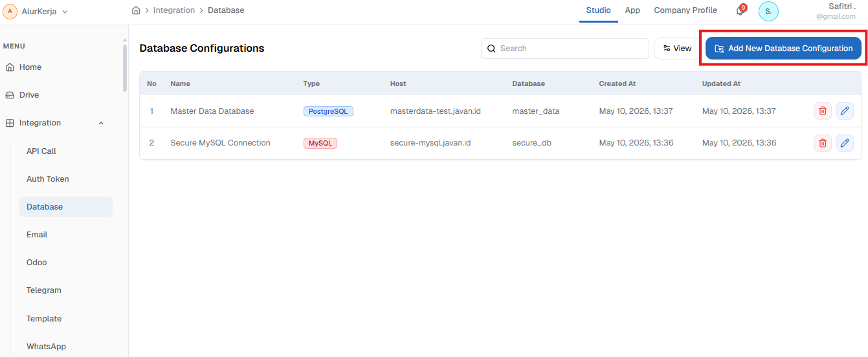Select Auth Token in sidebar
Screen dimensions: 868x357
[48, 179]
